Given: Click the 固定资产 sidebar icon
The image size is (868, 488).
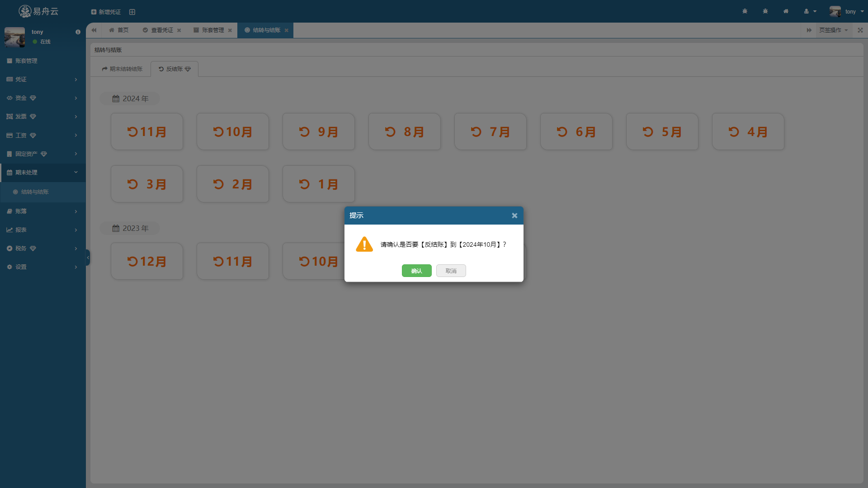Looking at the screenshot, I should point(8,154).
